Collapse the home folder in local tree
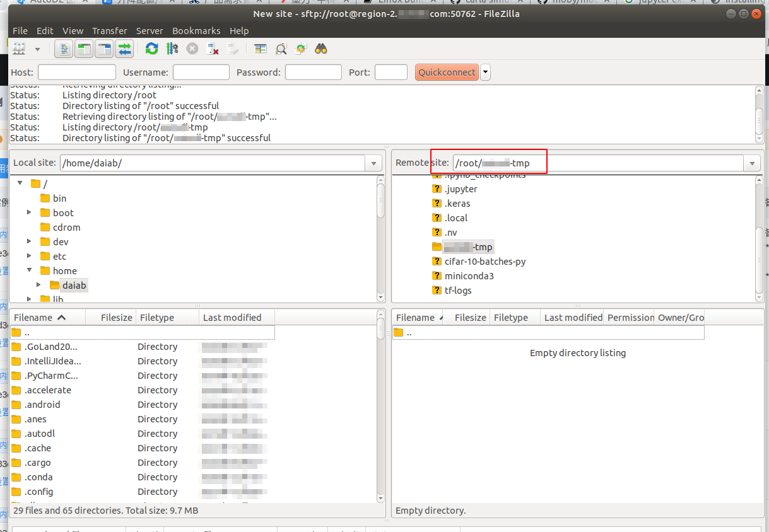The height and width of the screenshot is (532, 769). (29, 270)
